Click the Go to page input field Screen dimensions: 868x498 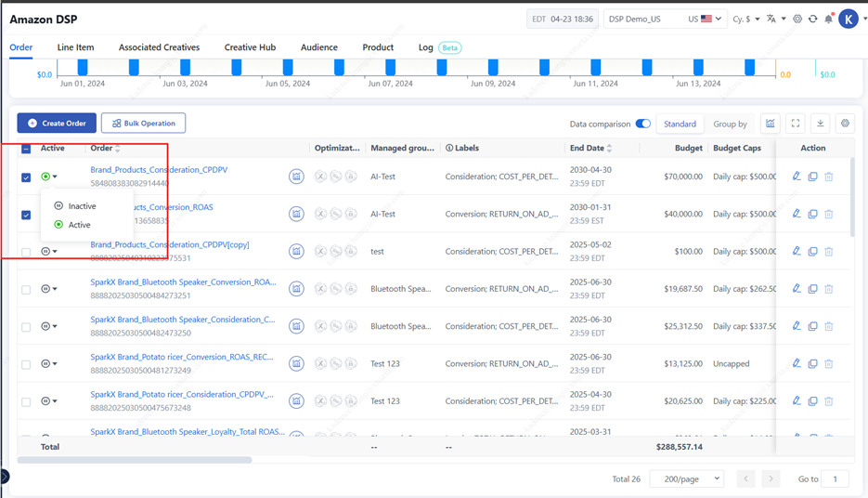tap(836, 478)
